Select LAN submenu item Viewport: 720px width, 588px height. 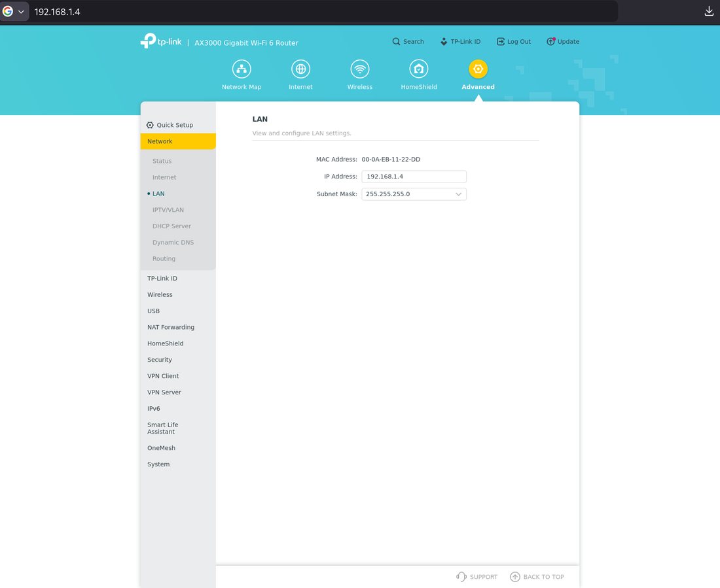point(158,194)
